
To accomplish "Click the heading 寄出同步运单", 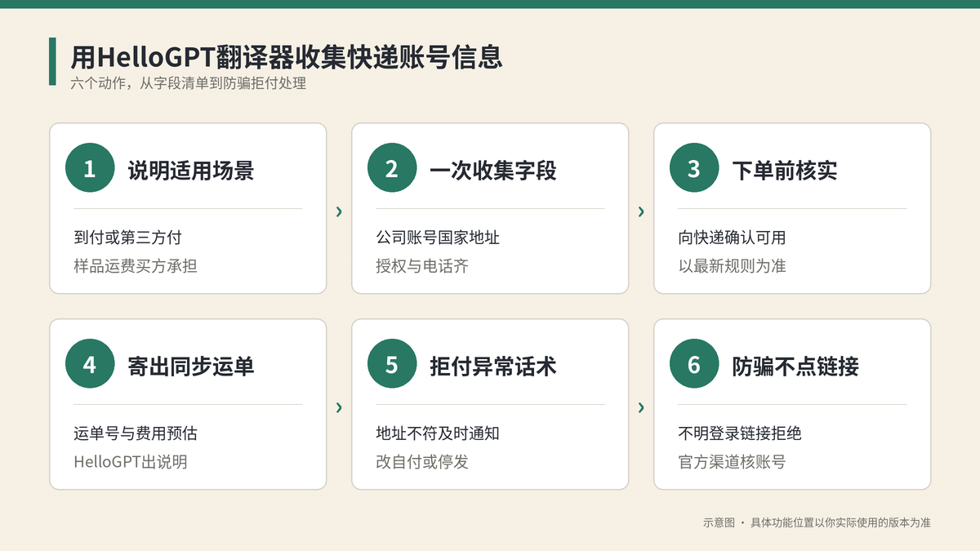I will pyautogui.click(x=191, y=366).
